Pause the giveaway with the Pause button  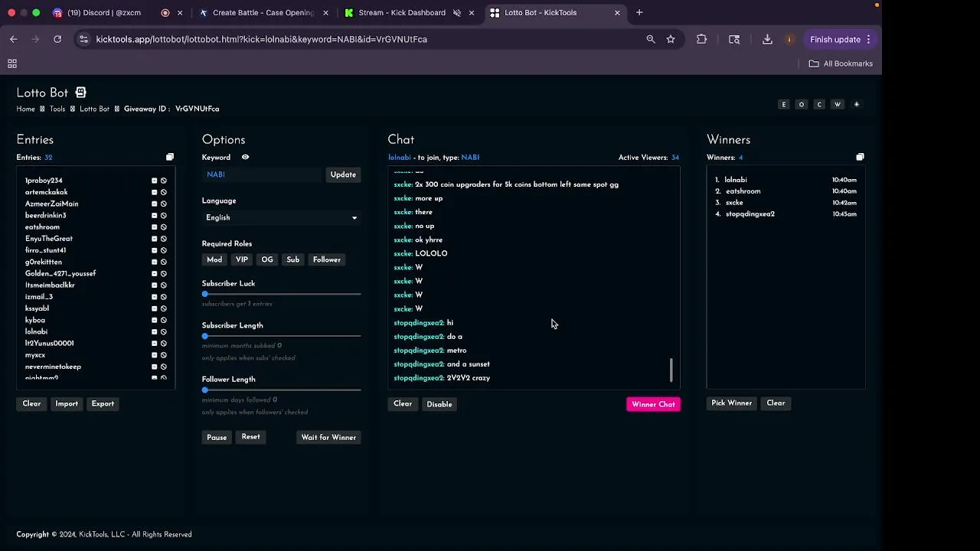tap(217, 437)
